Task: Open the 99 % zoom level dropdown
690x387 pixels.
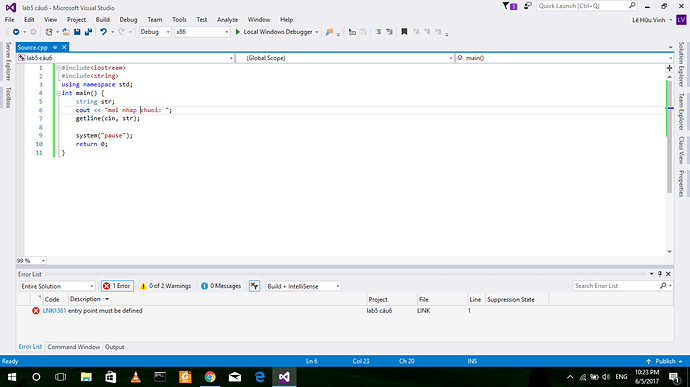Action: pos(31,261)
